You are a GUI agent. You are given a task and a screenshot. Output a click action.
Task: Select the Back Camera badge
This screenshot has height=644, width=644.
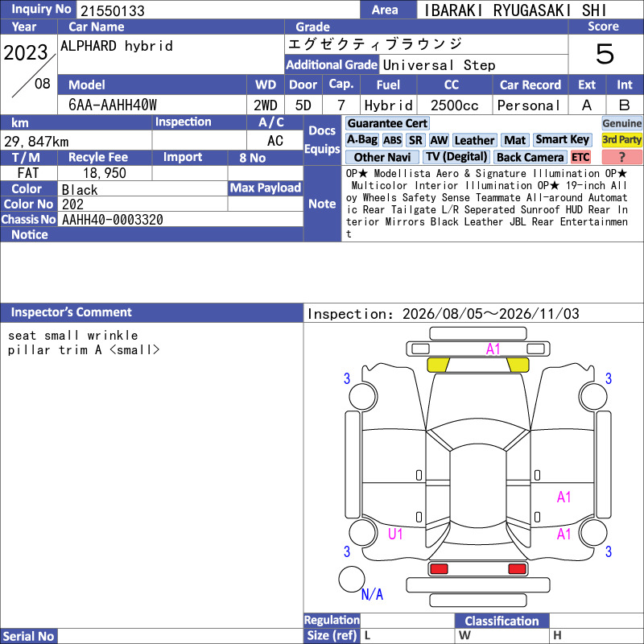(x=530, y=157)
